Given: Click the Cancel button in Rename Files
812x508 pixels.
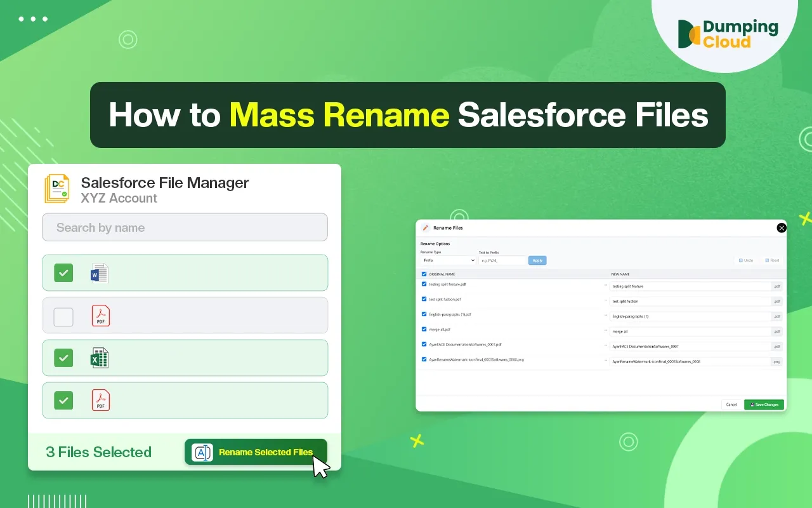Looking at the screenshot, I should 731,404.
